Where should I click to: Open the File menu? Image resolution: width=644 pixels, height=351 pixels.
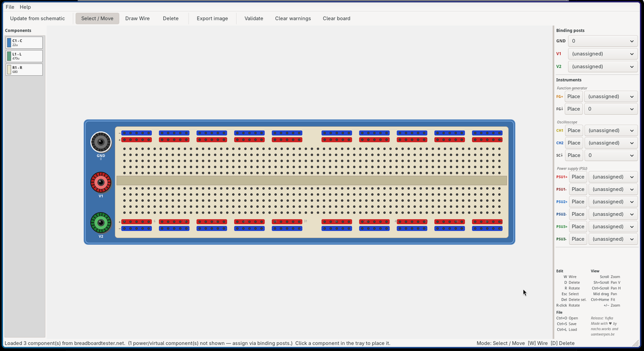[x=10, y=7]
